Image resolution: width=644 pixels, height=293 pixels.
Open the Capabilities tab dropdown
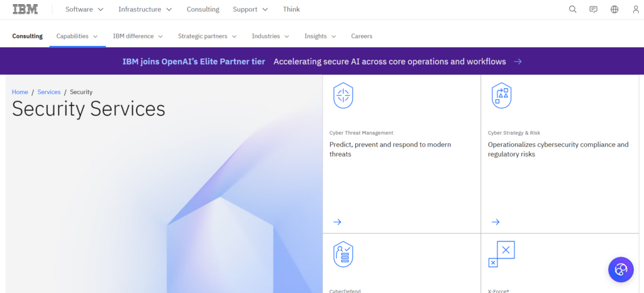coord(77,36)
